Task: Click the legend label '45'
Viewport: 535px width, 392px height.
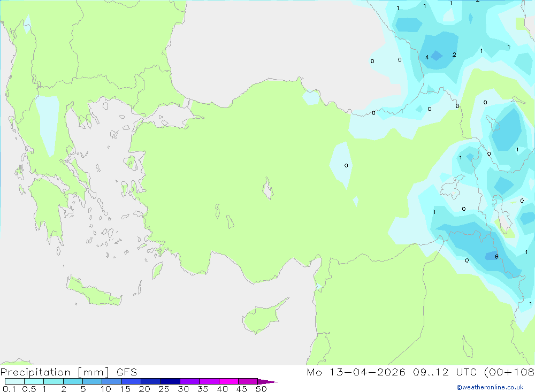Action: pos(242,389)
